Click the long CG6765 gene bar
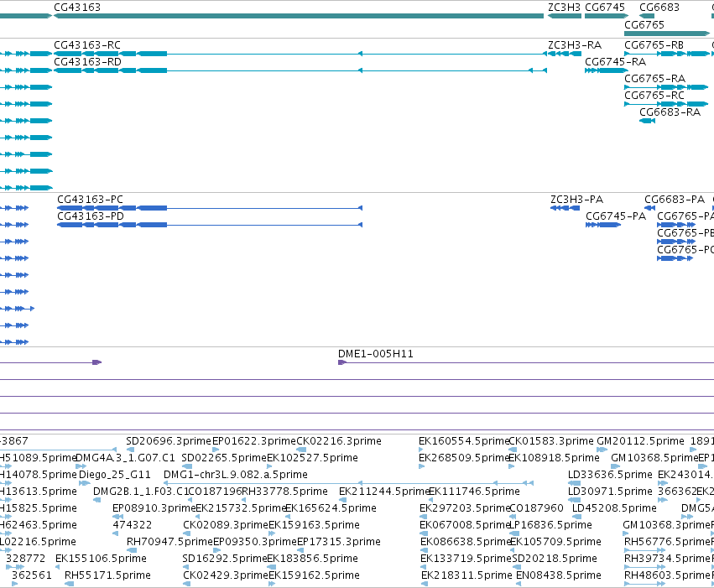The height and width of the screenshot is (588, 714). click(x=667, y=34)
